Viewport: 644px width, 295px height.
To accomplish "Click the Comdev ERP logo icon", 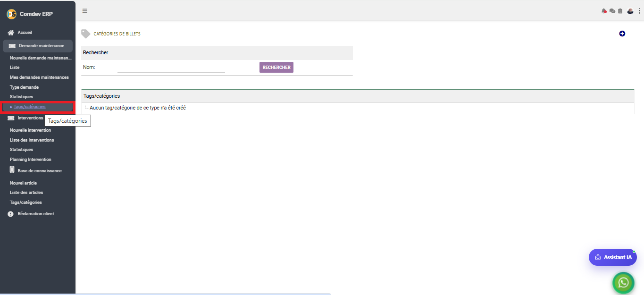I will pos(11,14).
